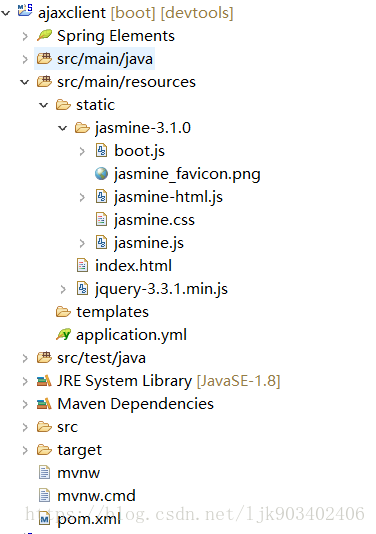Click the boot.js JavaScript file icon

[x=101, y=151]
